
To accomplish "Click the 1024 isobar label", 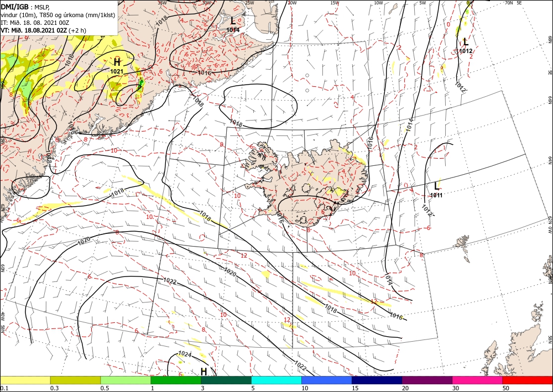I will point(185,354).
